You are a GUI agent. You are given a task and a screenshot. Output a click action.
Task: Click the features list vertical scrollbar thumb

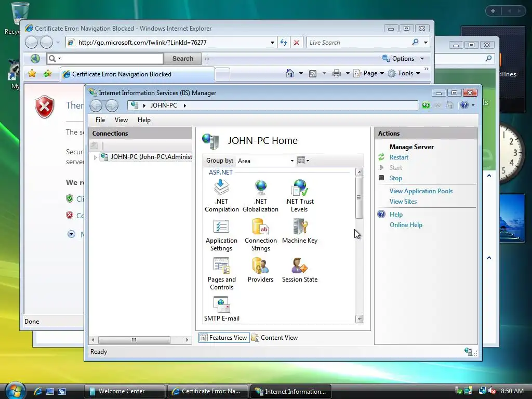[x=359, y=197]
